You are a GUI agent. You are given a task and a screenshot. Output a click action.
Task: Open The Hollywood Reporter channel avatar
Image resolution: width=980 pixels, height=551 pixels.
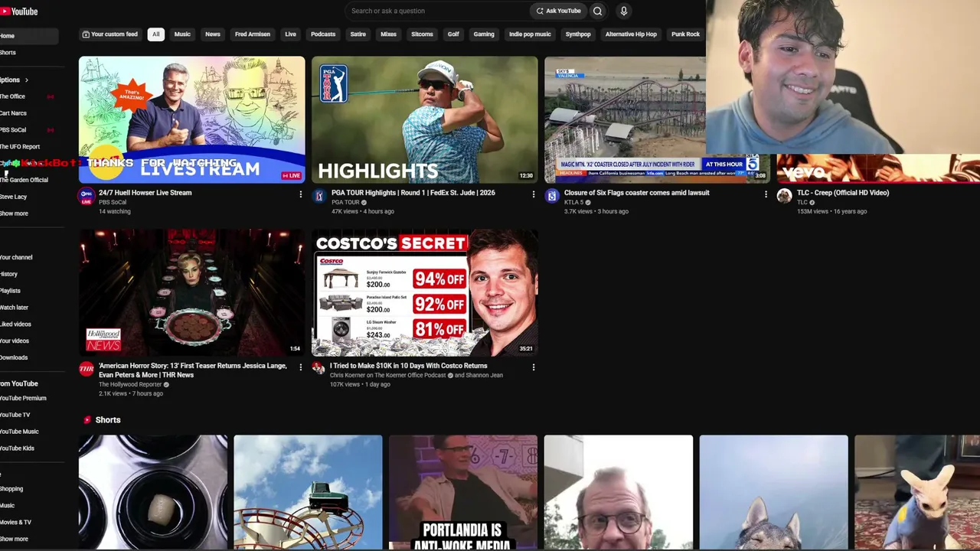click(87, 369)
